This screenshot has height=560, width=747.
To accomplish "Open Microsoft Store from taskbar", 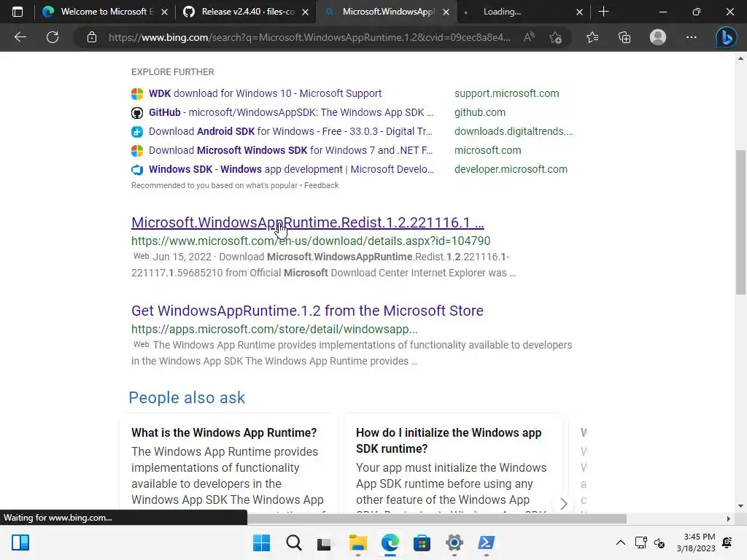I will pyautogui.click(x=422, y=542).
